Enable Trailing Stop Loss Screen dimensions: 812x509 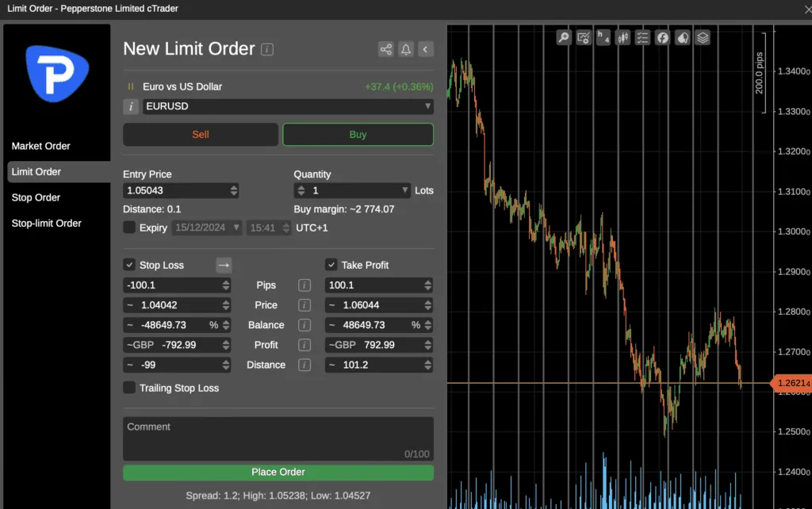point(129,388)
